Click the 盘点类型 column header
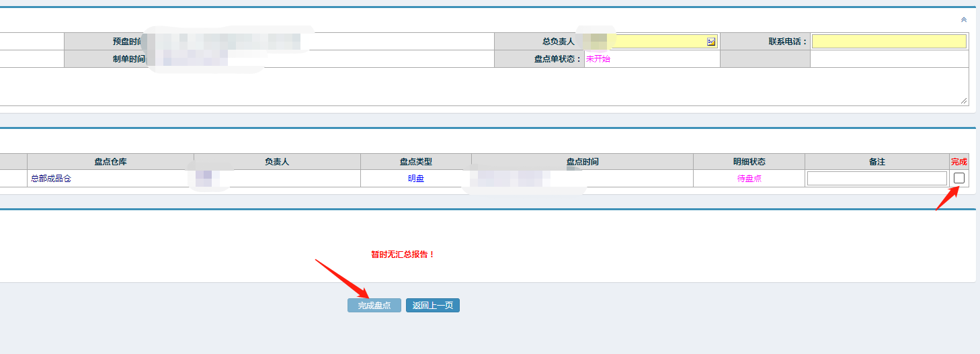This screenshot has width=980, height=354. [x=416, y=162]
